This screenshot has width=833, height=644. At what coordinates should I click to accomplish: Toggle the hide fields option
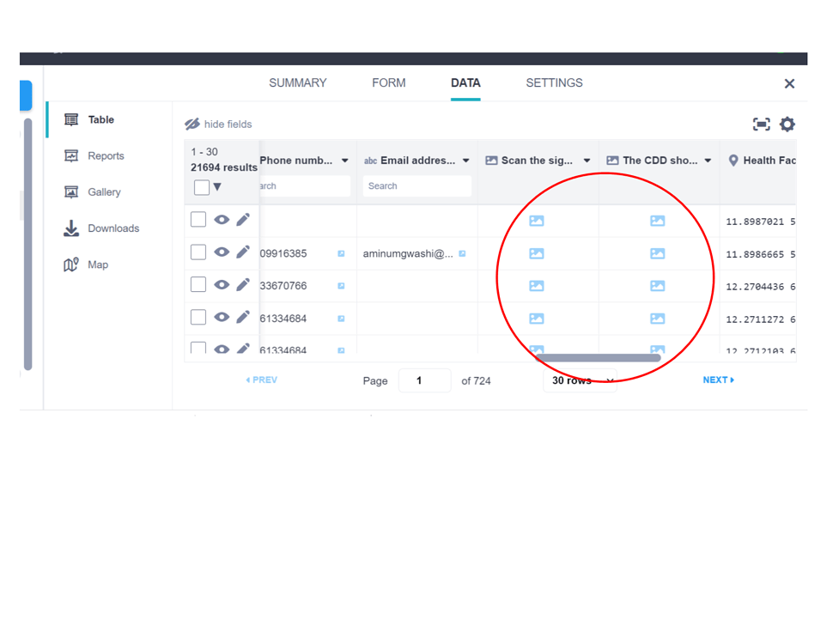tap(217, 124)
